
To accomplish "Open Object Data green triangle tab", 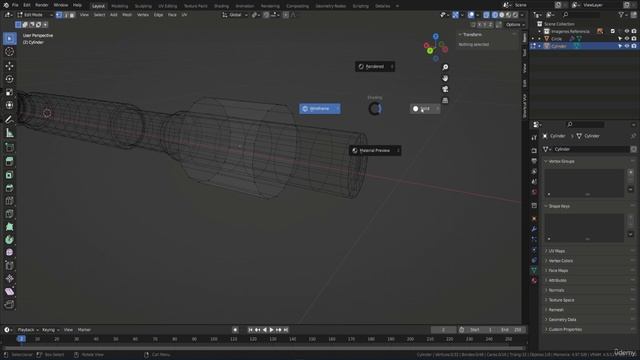I will click(x=534, y=270).
